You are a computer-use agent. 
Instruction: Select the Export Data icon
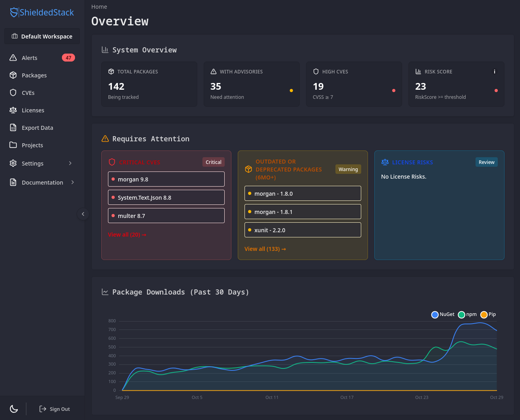[13, 127]
